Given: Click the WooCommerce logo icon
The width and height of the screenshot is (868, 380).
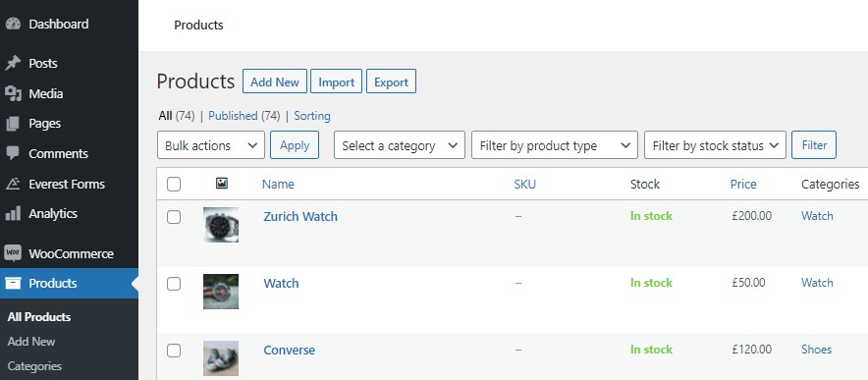Looking at the screenshot, I should [13, 253].
